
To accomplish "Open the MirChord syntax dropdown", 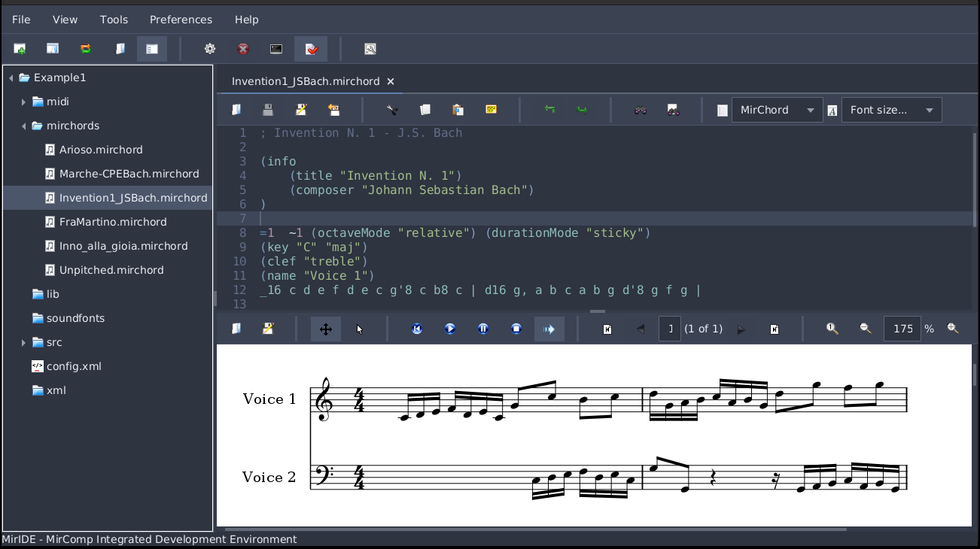I will coord(777,110).
